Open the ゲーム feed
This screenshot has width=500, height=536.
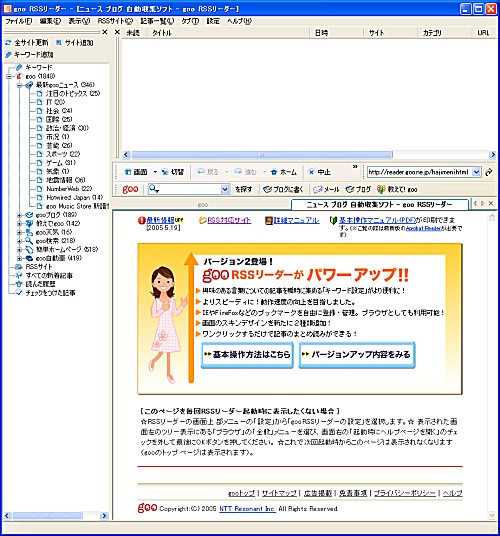(x=61, y=163)
